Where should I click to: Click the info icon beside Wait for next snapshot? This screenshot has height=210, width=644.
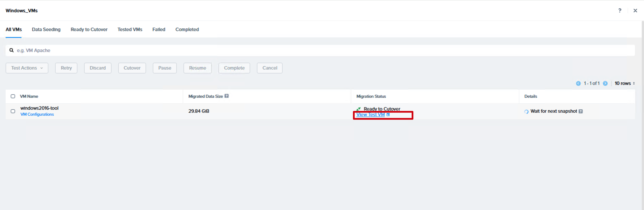(581, 111)
